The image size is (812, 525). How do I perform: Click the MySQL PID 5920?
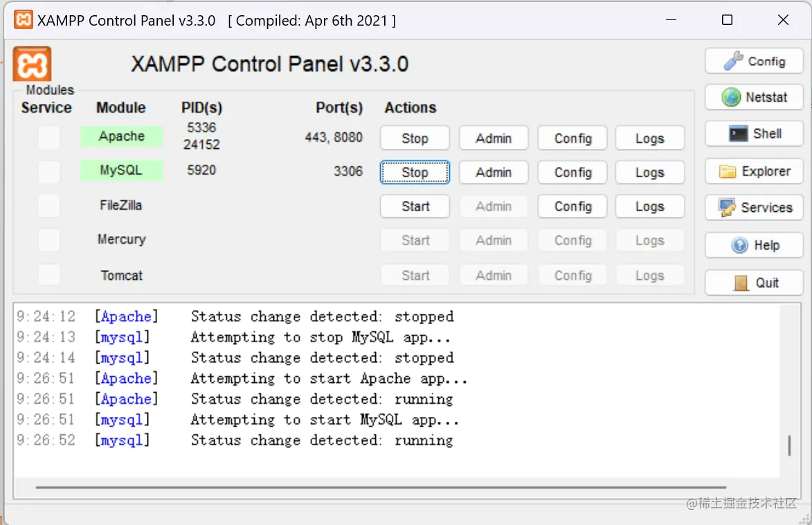pos(201,170)
